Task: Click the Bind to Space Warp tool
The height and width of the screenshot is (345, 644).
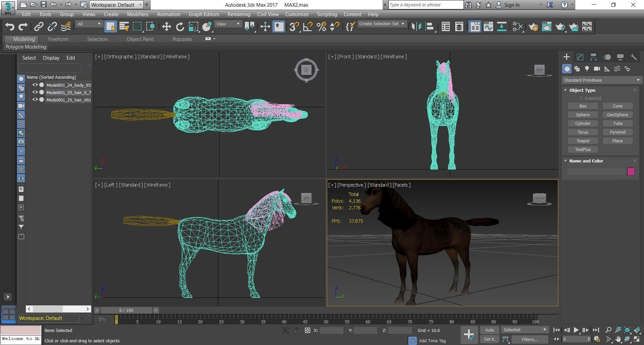Action: pos(66,27)
